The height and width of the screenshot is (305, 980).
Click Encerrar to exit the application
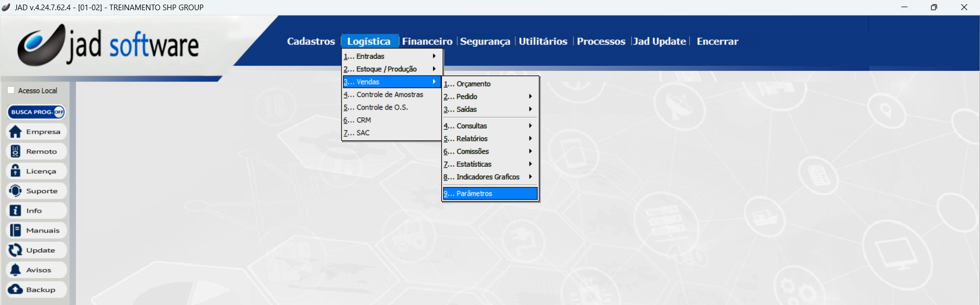pos(717,41)
